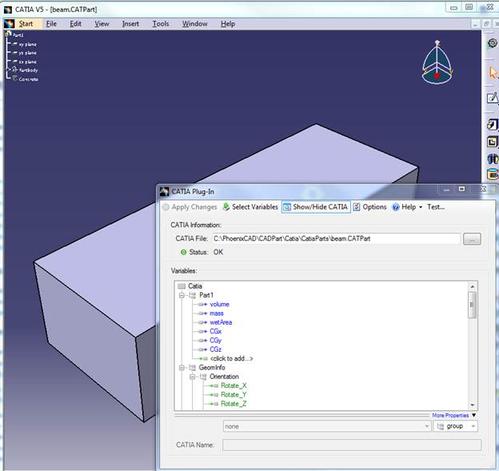This screenshot has width=499, height=471.
Task: Open the Insert menu
Action: [x=130, y=24]
